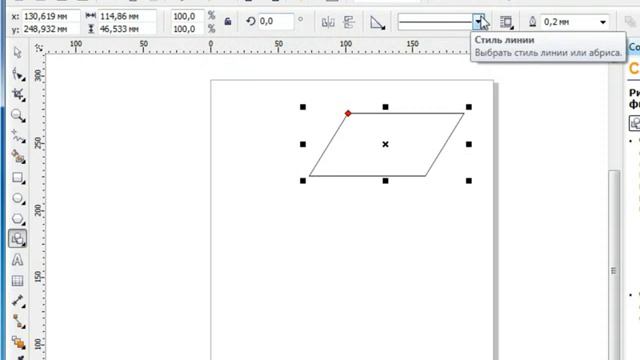Image resolution: width=640 pixels, height=360 pixels.
Task: Click the bottom-center selection handle
Action: click(x=385, y=180)
